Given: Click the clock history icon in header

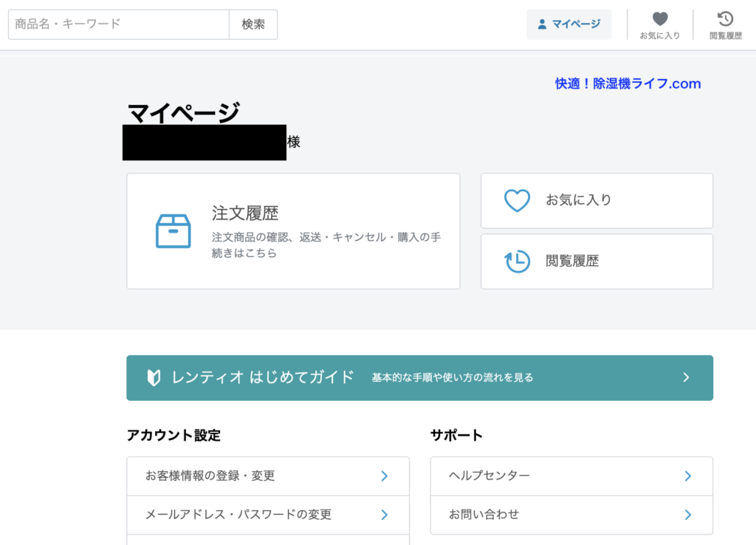Looking at the screenshot, I should pyautogui.click(x=725, y=19).
